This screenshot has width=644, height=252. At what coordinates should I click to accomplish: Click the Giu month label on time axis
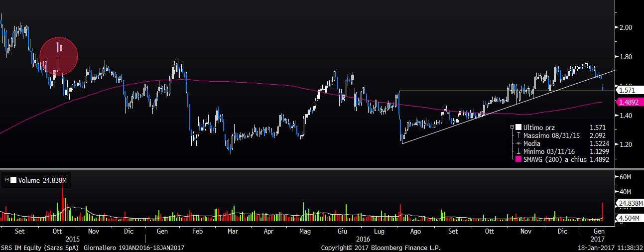coord(342,232)
